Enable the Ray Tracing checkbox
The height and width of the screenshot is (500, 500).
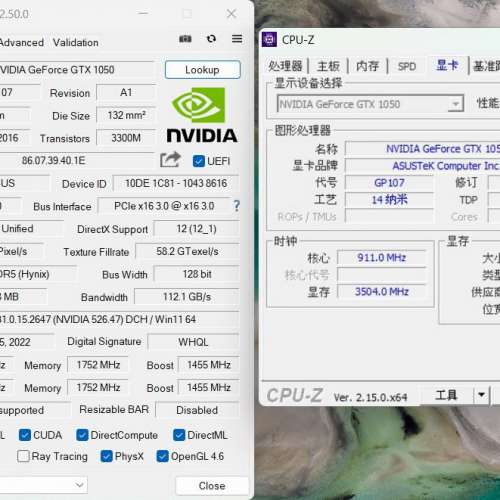(x=23, y=456)
